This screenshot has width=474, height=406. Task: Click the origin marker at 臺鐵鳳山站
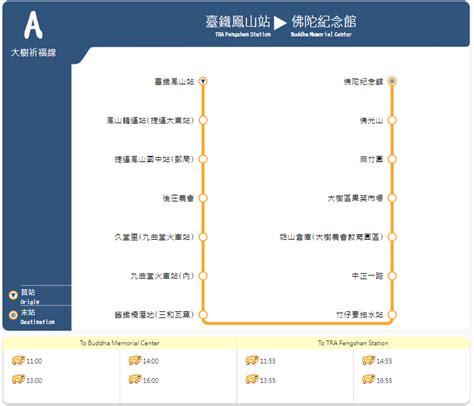tap(203, 81)
